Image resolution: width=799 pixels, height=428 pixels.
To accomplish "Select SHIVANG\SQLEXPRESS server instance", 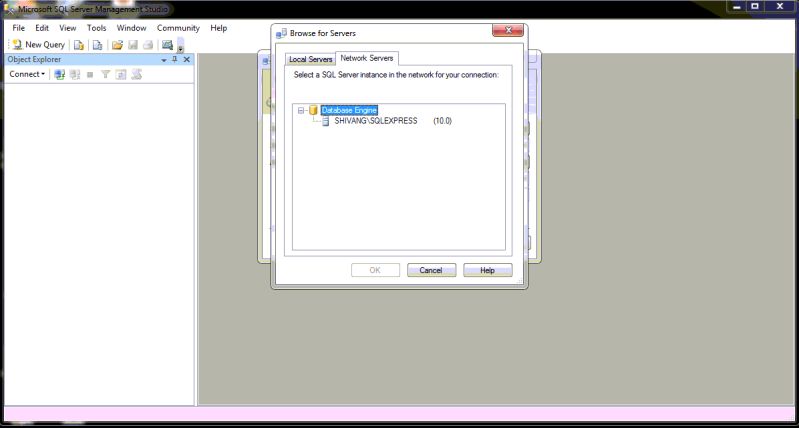I will (376, 121).
